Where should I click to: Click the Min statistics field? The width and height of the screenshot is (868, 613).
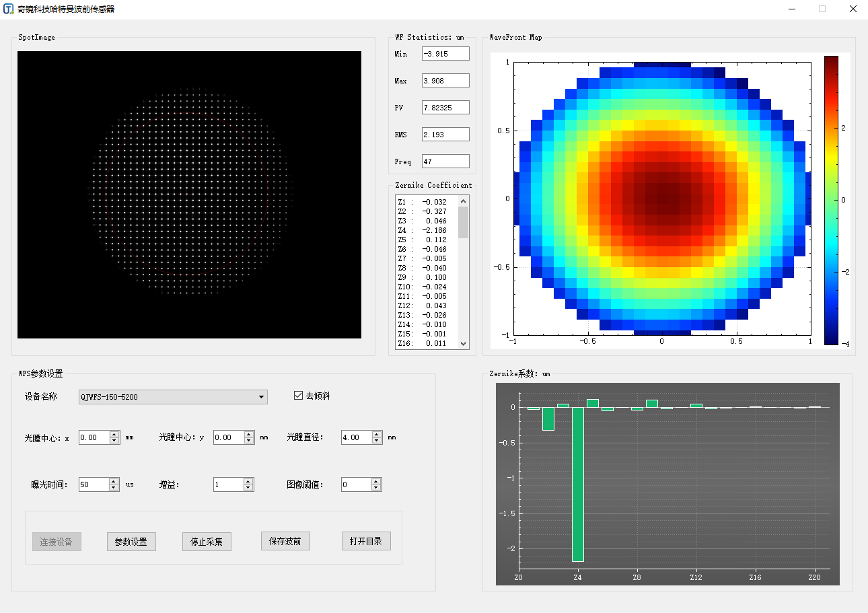[445, 54]
